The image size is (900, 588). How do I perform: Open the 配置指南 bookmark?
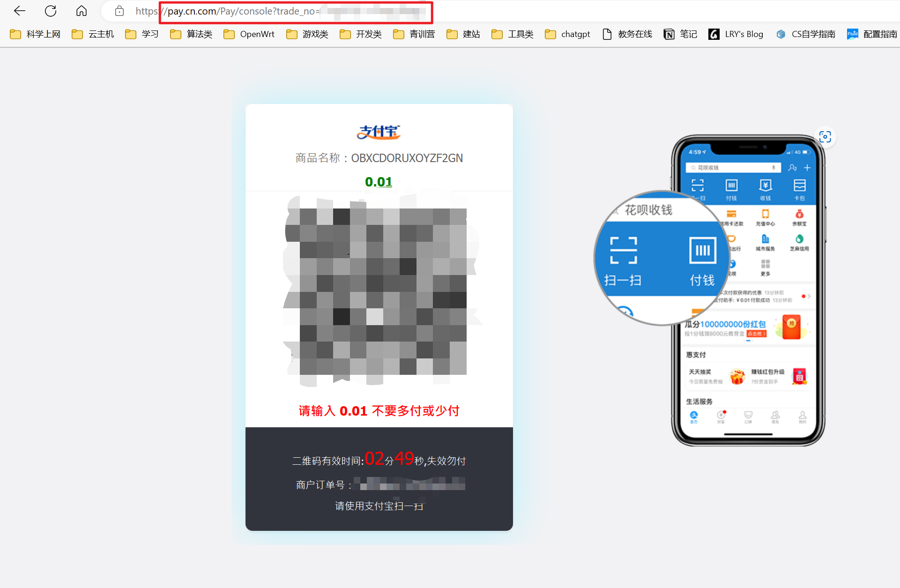[x=872, y=34]
